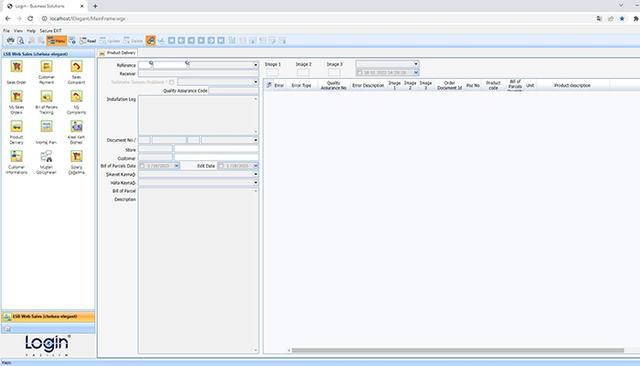The image size is (640, 366).
Task: Click the Secure EXIT menu item
Action: [51, 31]
